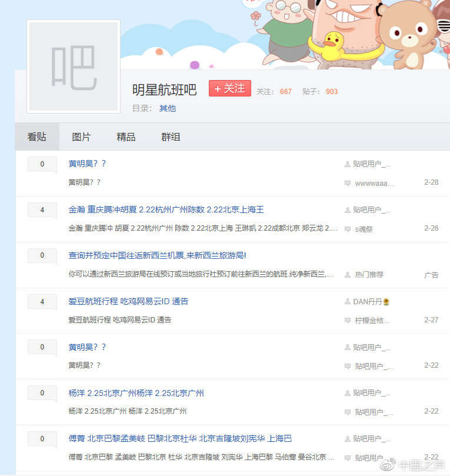Click reply count 4 on 爱豆航班行程 thread
This screenshot has height=476, width=450.
pyautogui.click(x=42, y=302)
